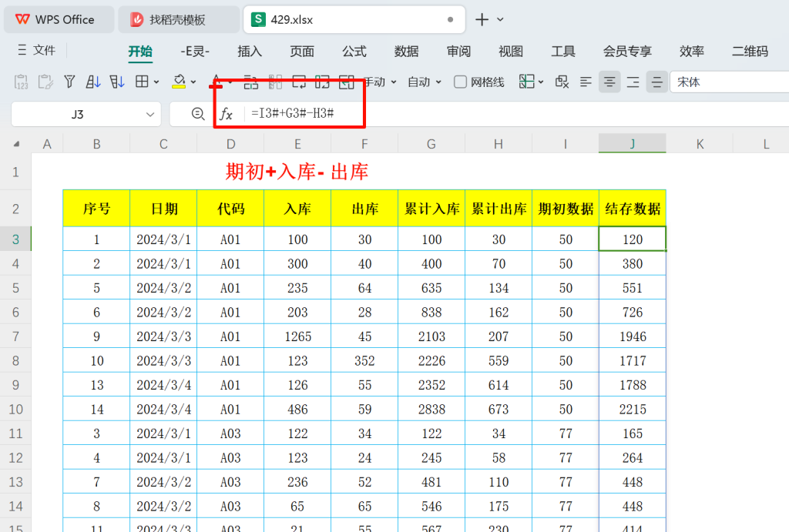Switch to the 插入 ribbon tab
Viewport: 789px width, 532px height.
(x=250, y=52)
